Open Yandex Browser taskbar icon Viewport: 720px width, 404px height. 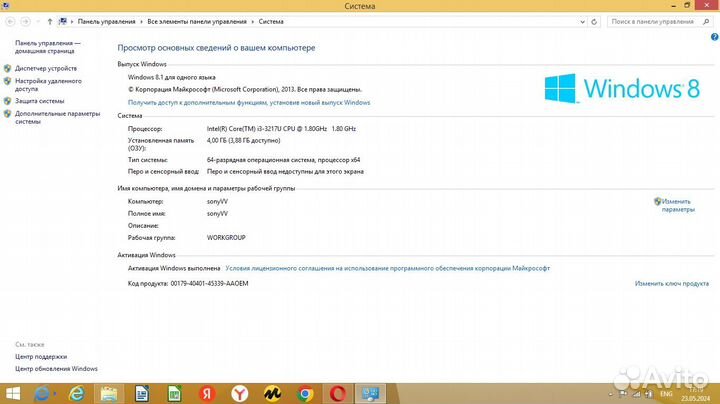click(240, 394)
